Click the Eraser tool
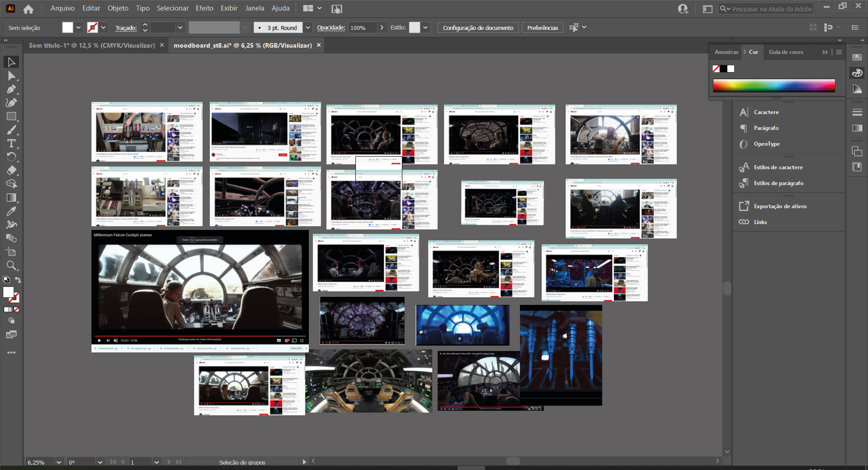The height and width of the screenshot is (470, 868). point(11,171)
